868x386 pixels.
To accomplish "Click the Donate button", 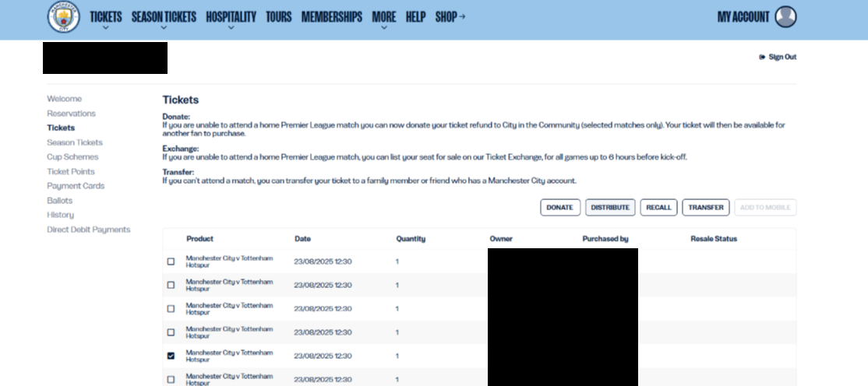I will 560,207.
